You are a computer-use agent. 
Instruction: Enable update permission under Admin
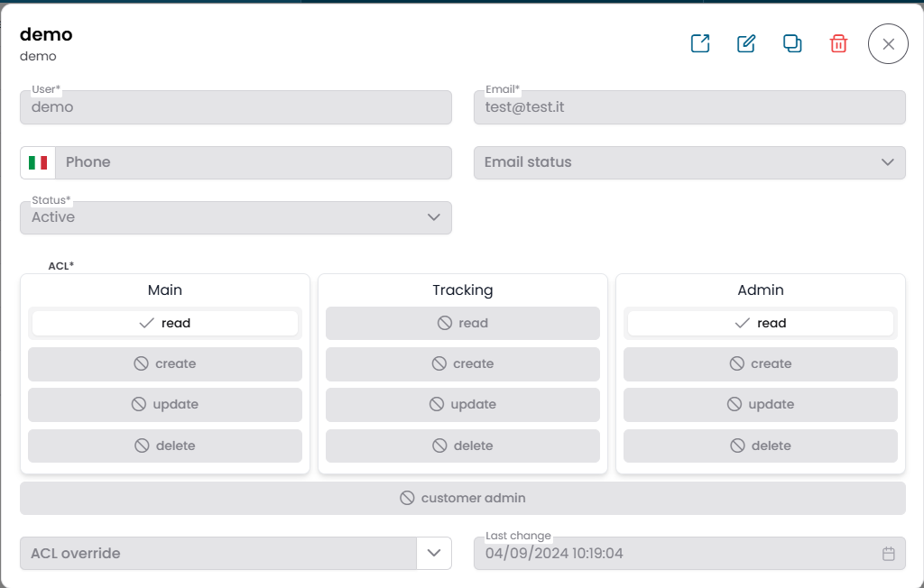coord(760,405)
